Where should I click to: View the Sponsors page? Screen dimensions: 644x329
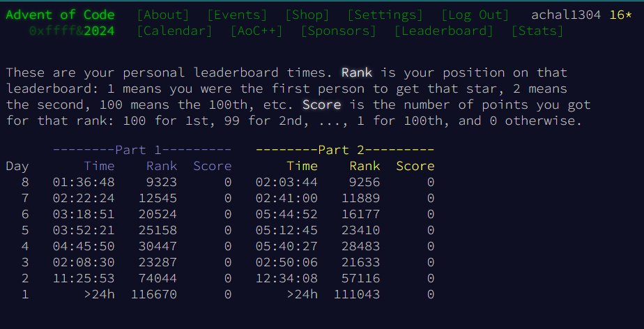pyautogui.click(x=339, y=31)
